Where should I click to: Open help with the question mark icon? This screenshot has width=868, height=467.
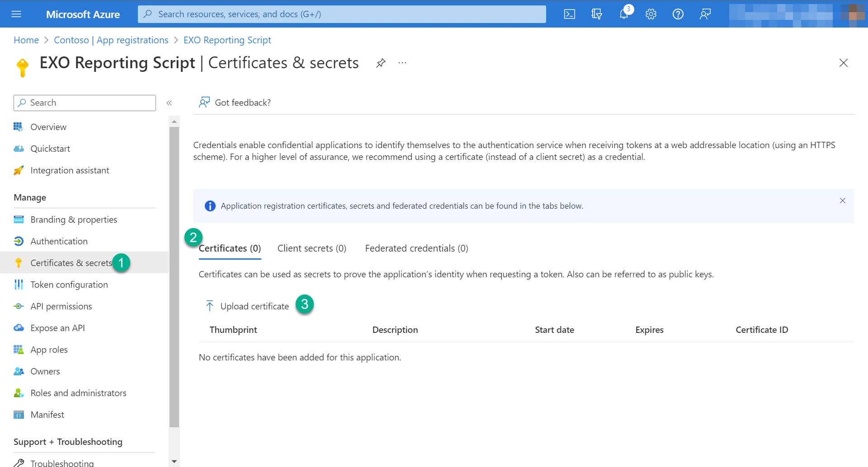(x=678, y=14)
